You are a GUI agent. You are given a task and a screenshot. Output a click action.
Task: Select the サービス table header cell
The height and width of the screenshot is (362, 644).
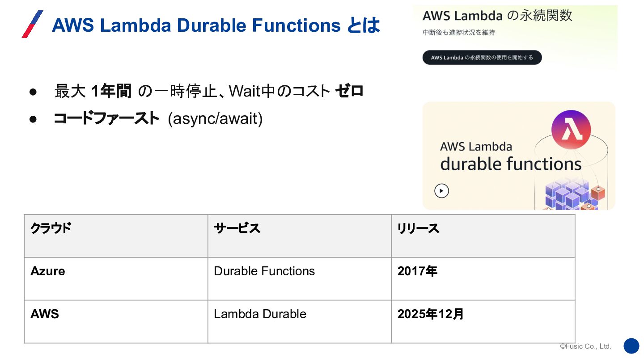point(299,236)
